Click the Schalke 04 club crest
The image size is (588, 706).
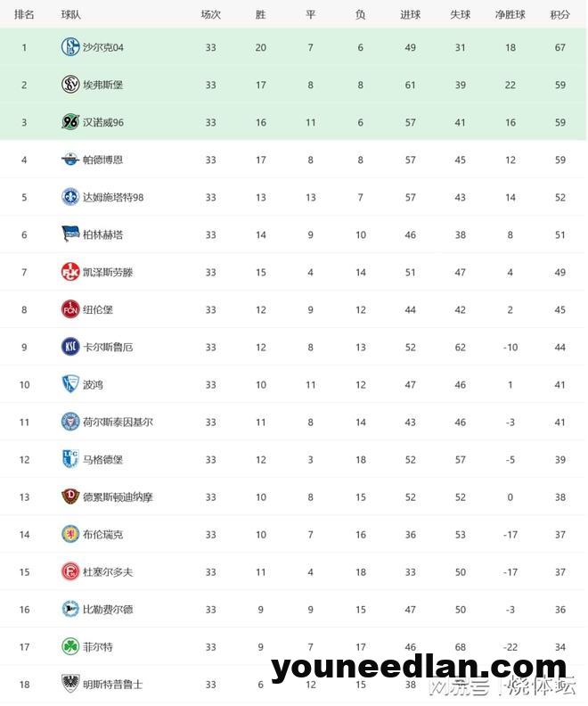tap(70, 47)
